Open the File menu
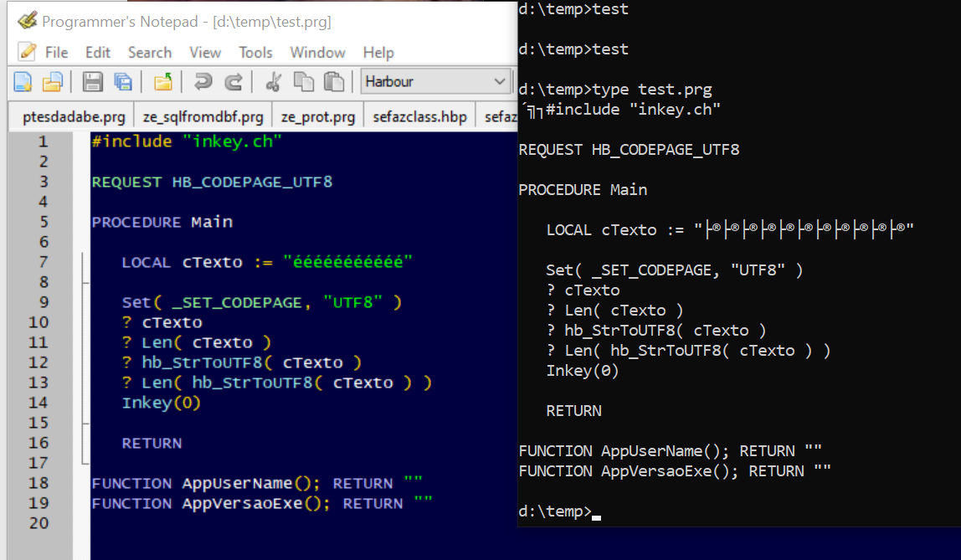 pyautogui.click(x=56, y=53)
